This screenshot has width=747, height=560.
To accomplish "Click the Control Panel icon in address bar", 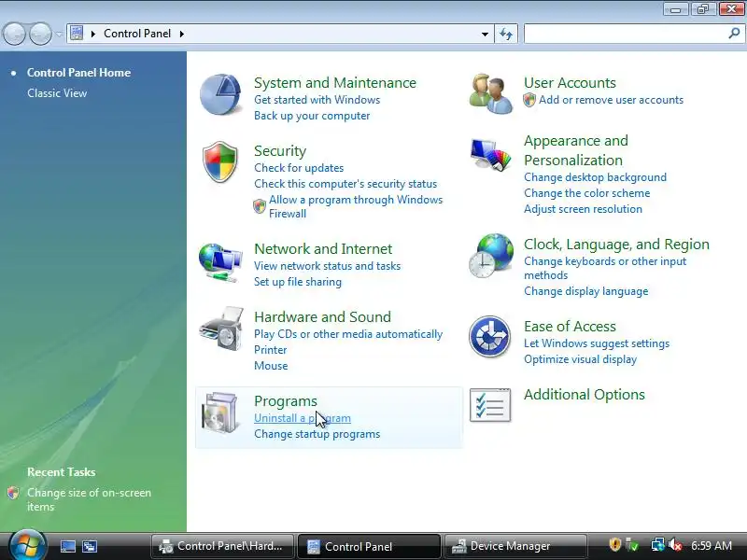I will tap(77, 34).
